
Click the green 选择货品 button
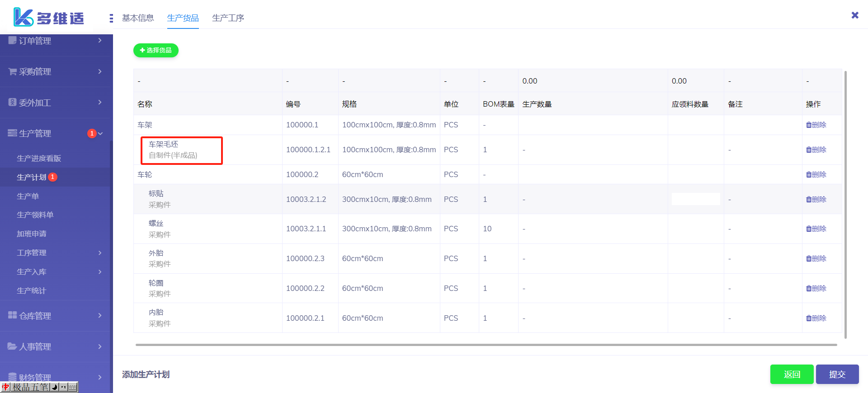[156, 51]
